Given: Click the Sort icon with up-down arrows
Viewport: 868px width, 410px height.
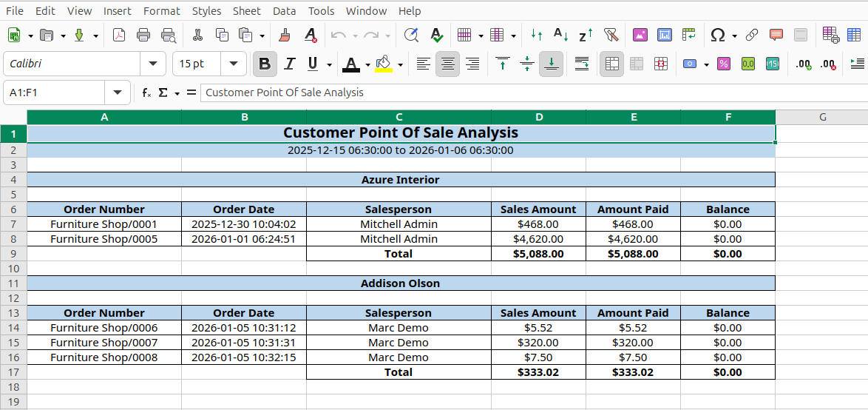Looking at the screenshot, I should point(537,36).
